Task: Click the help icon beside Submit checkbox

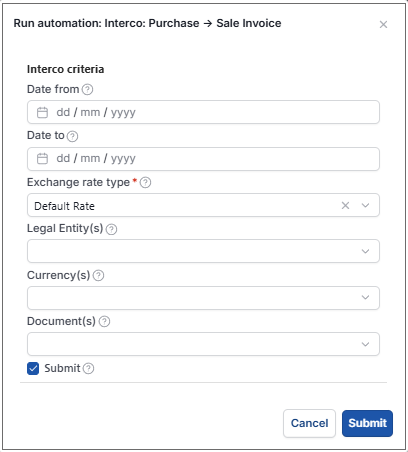Action: pos(88,368)
